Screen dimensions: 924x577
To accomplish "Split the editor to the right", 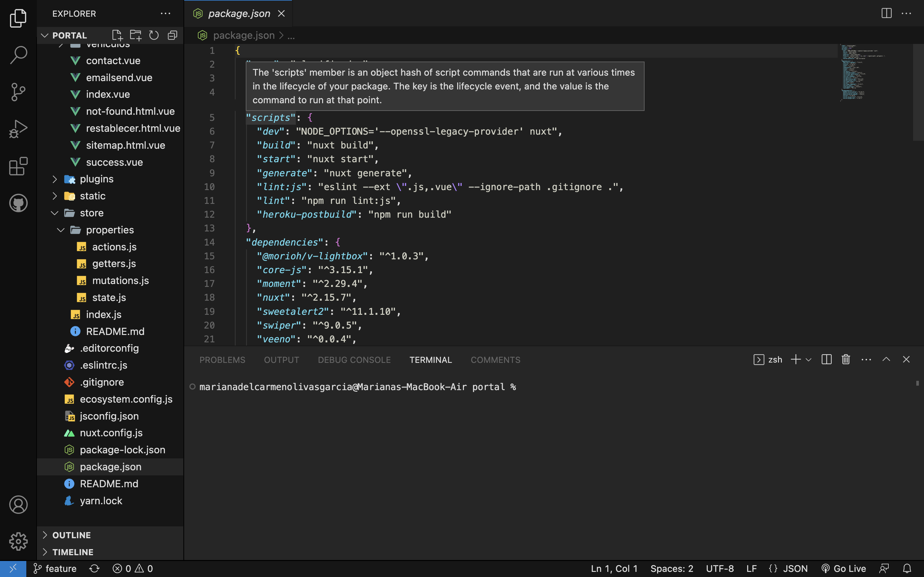I will (x=886, y=13).
